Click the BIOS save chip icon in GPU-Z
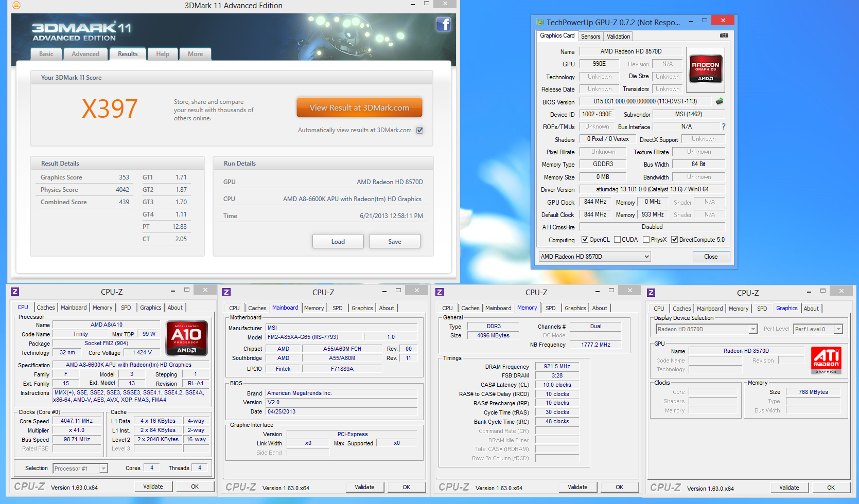The height and width of the screenshot is (504, 859). click(x=719, y=101)
